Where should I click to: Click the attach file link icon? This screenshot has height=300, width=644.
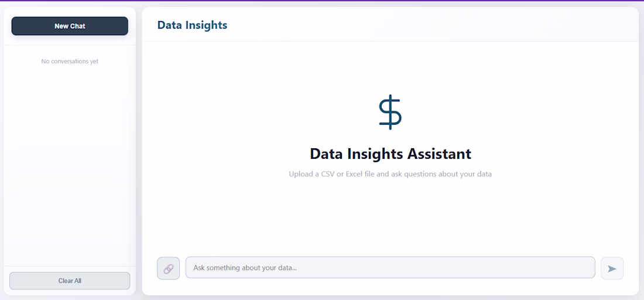pos(169,268)
